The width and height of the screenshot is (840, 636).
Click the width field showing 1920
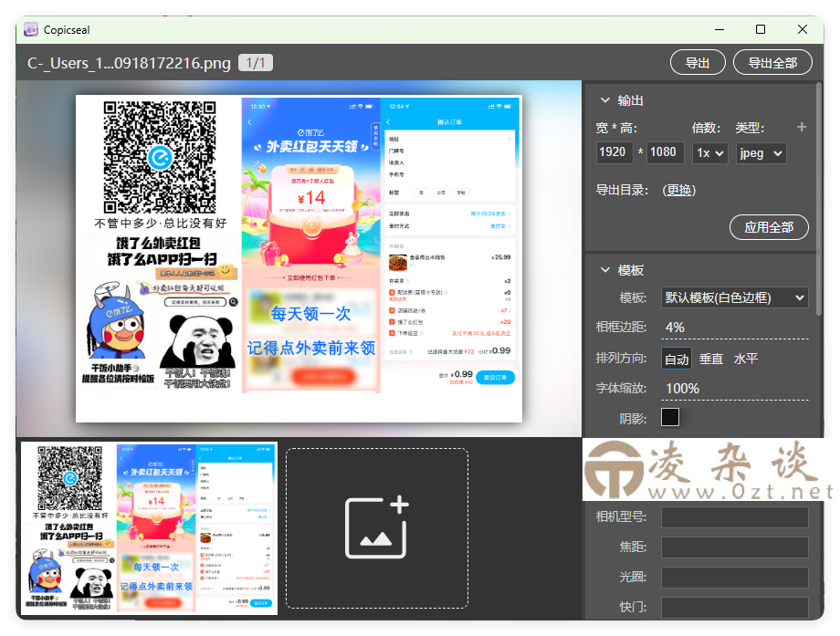614,152
